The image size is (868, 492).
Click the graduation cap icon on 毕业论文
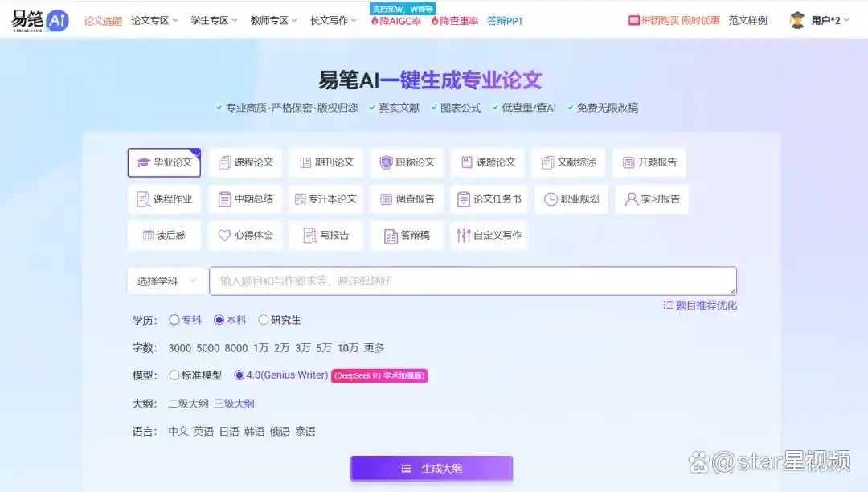tap(143, 162)
